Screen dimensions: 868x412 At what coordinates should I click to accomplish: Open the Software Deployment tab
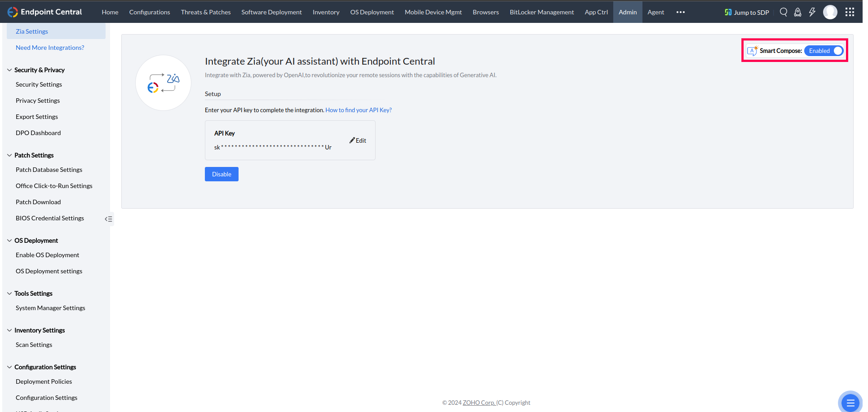tap(271, 12)
